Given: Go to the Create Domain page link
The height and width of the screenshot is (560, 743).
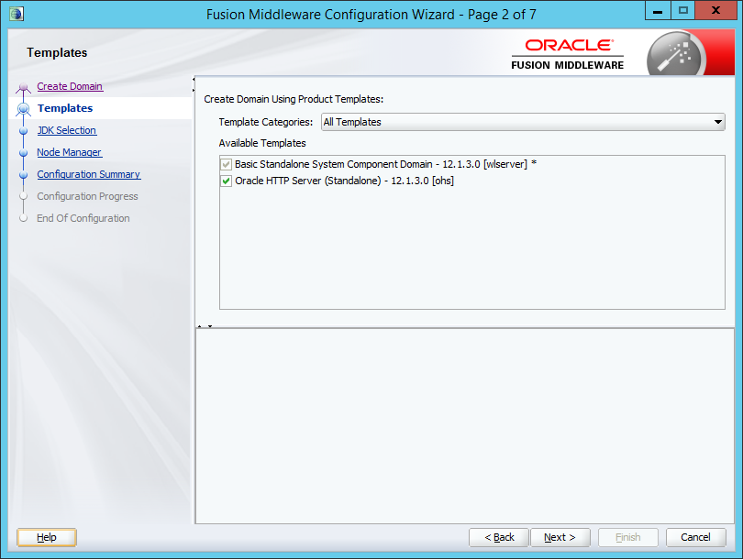Looking at the screenshot, I should tap(70, 86).
